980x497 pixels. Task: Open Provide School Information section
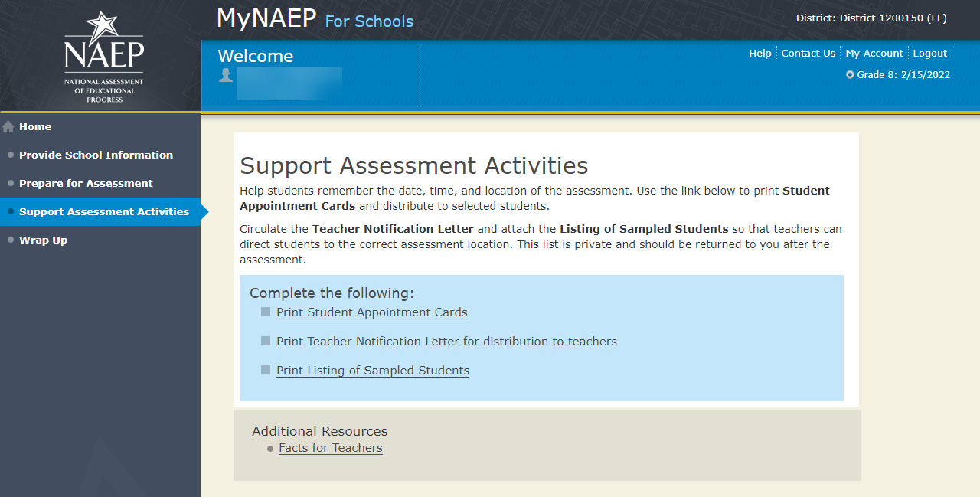tap(96, 155)
